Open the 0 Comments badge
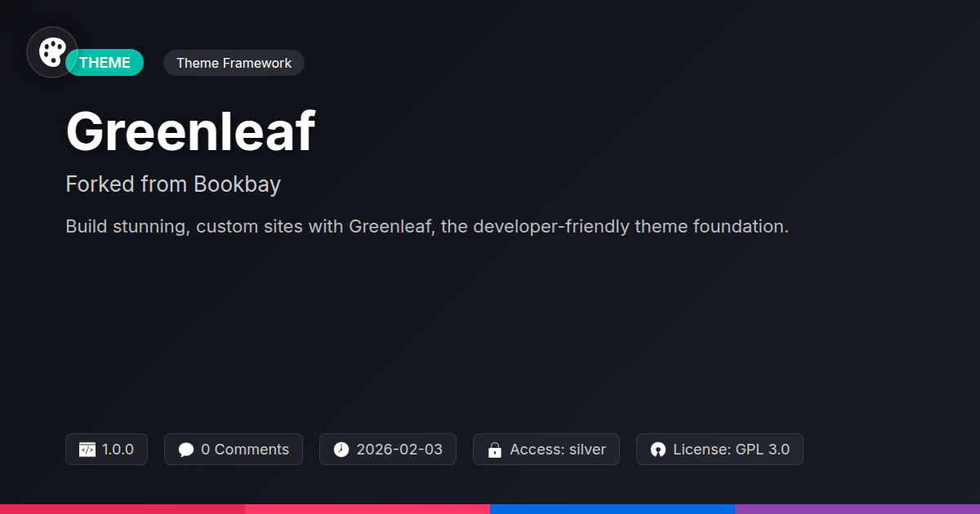The image size is (980, 514). (x=244, y=450)
